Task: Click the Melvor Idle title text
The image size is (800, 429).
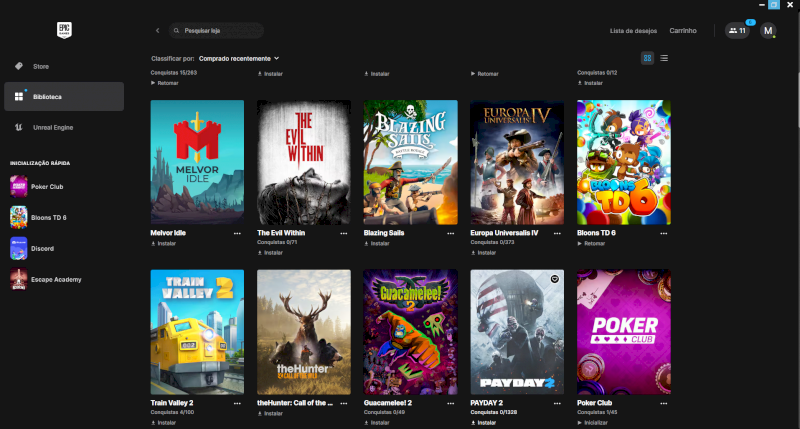Action: pyautogui.click(x=168, y=233)
